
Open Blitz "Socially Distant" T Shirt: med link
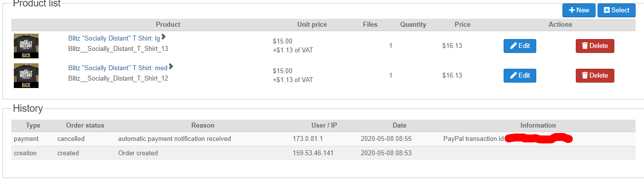tap(118, 68)
